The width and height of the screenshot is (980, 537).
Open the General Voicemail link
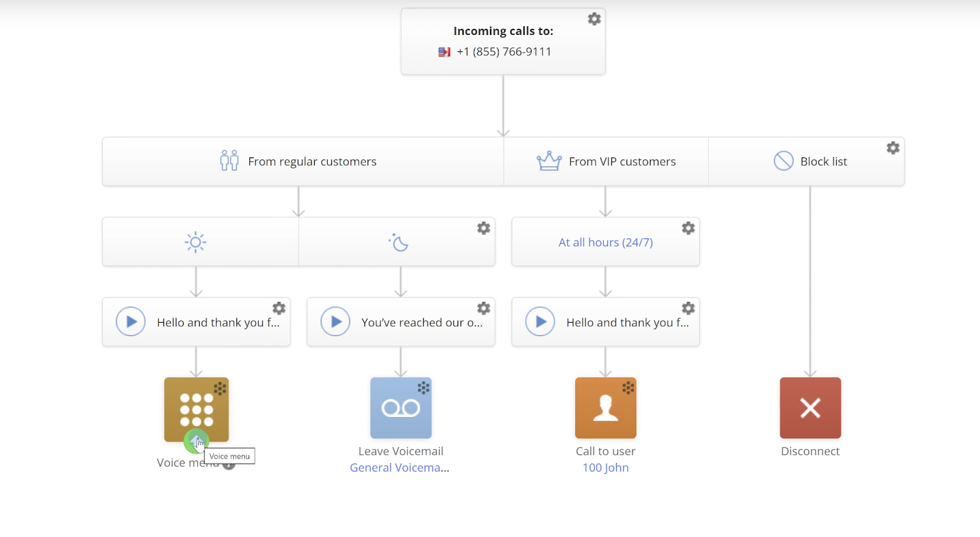[399, 468]
